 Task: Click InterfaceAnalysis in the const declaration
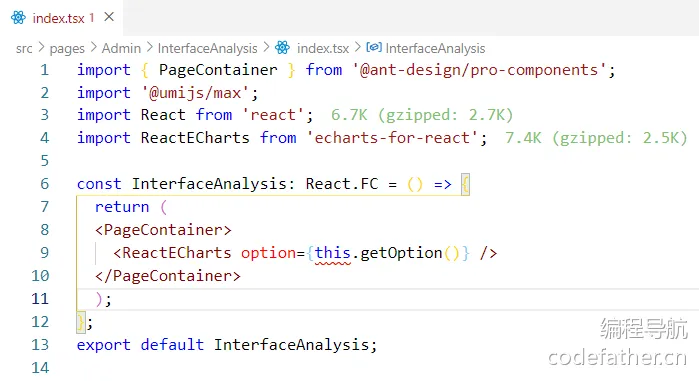(x=209, y=184)
